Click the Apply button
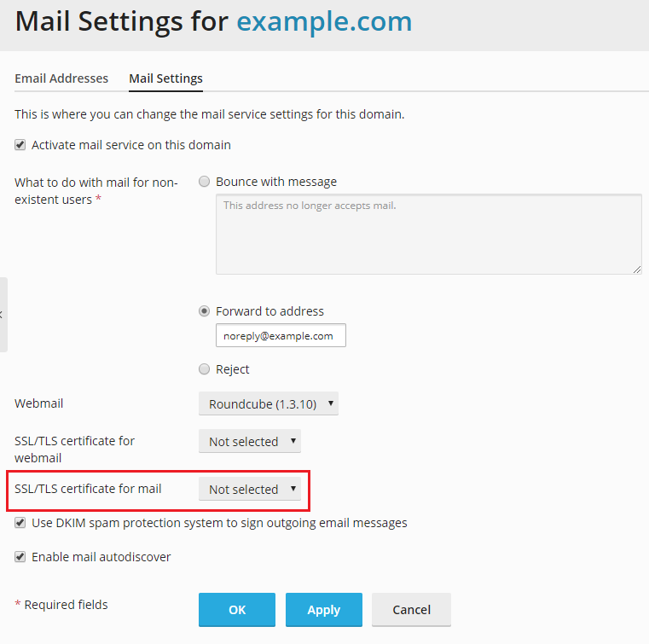 tap(323, 610)
